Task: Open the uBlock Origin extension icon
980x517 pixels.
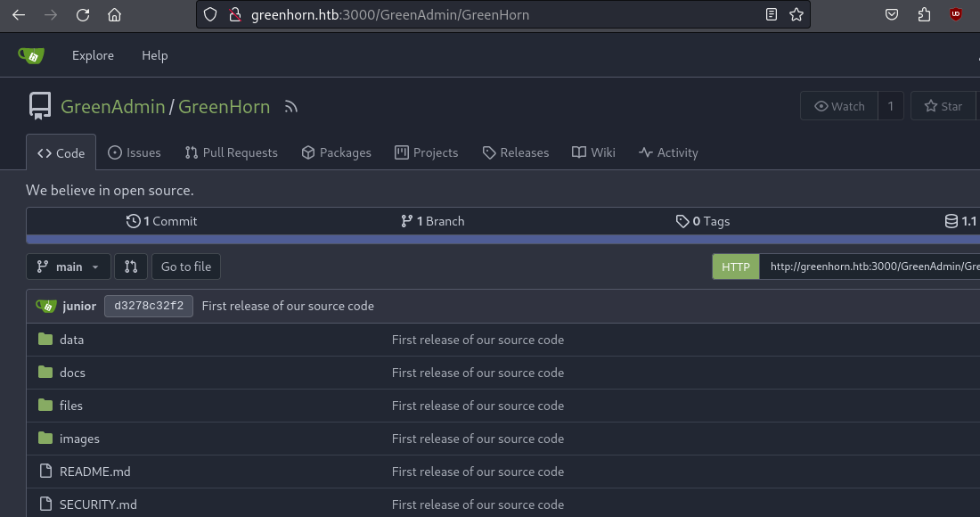Action: (x=956, y=15)
